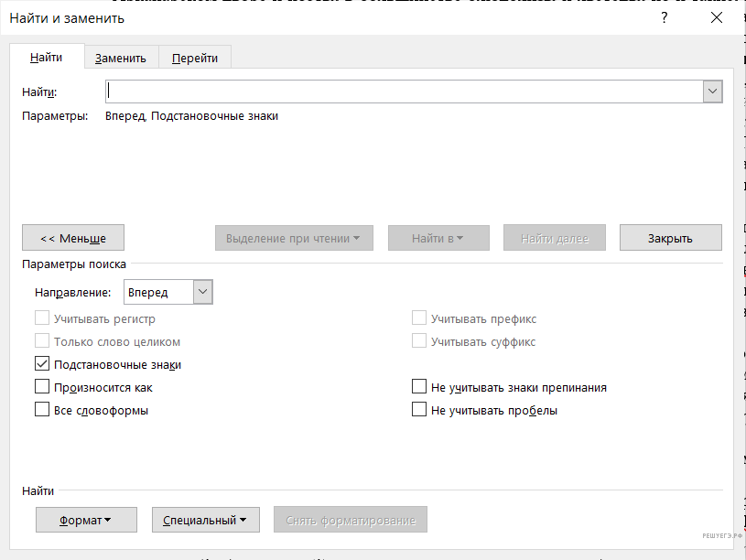Screen dimensions: 746x560
Task: Enable the Произносится как checkbox
Action: (42, 387)
